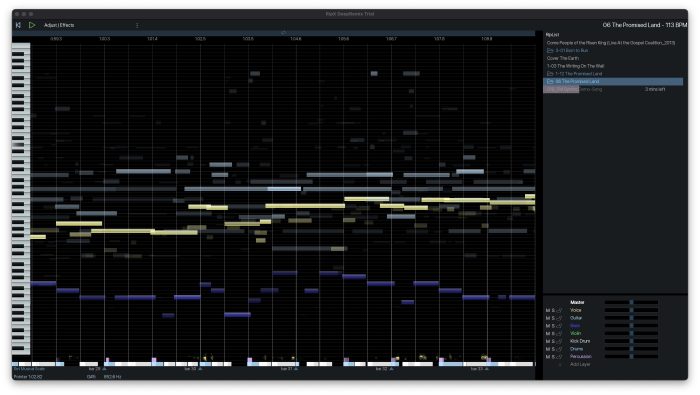700x395 pixels.
Task: Click the Add Layer button
Action: pyautogui.click(x=580, y=365)
